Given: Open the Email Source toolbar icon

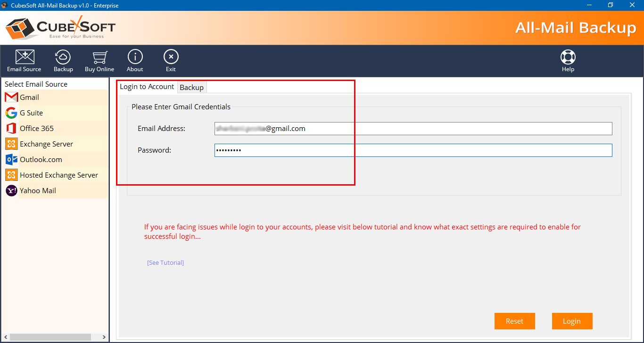Looking at the screenshot, I should pos(24,57).
